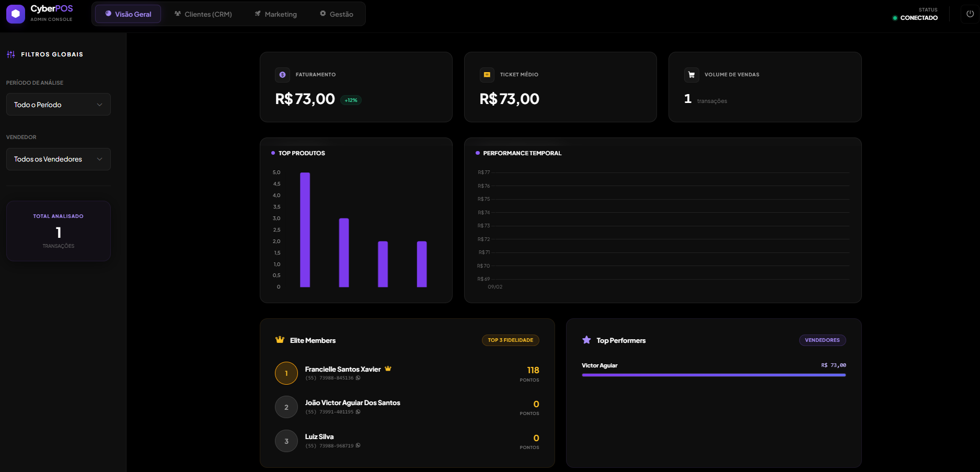Click the CyberPOS logo icon
Screen dimensions: 980x472
15,14
